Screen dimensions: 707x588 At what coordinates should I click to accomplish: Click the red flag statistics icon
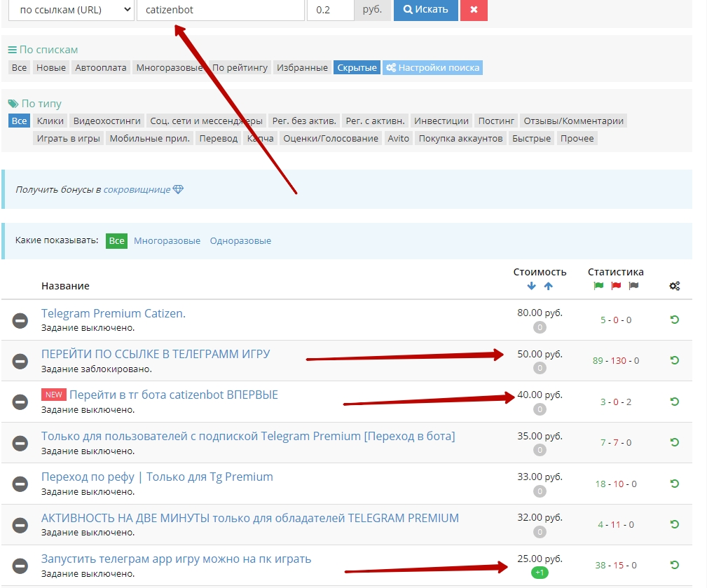(x=616, y=285)
